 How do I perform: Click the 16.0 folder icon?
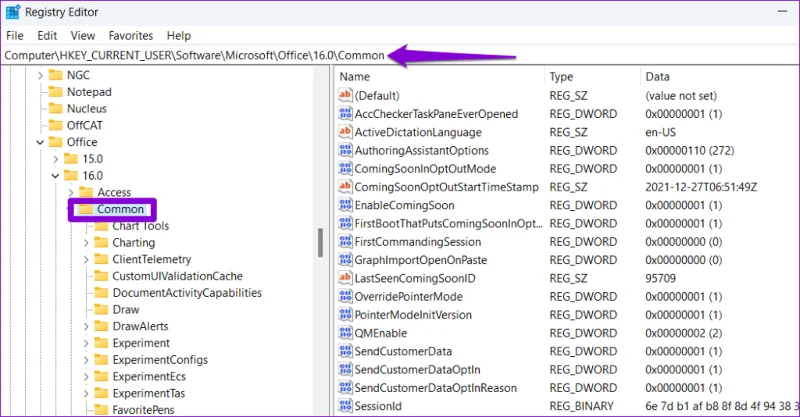point(71,176)
